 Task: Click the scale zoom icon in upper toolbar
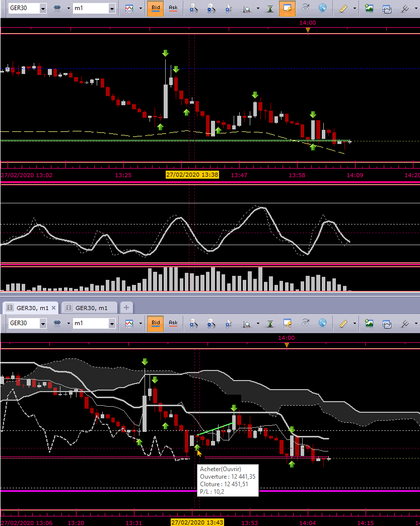(247, 9)
